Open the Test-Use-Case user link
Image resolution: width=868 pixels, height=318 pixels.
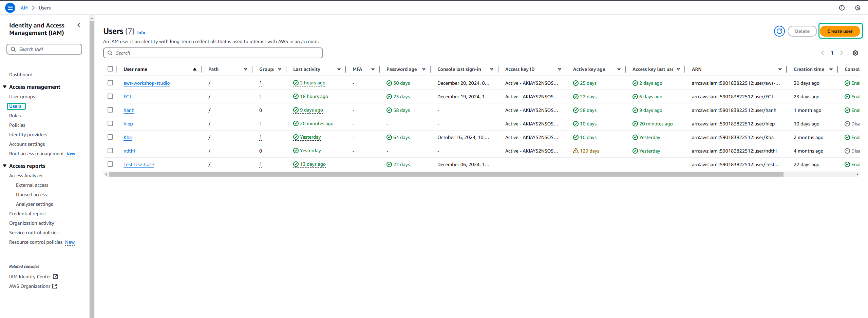click(138, 164)
